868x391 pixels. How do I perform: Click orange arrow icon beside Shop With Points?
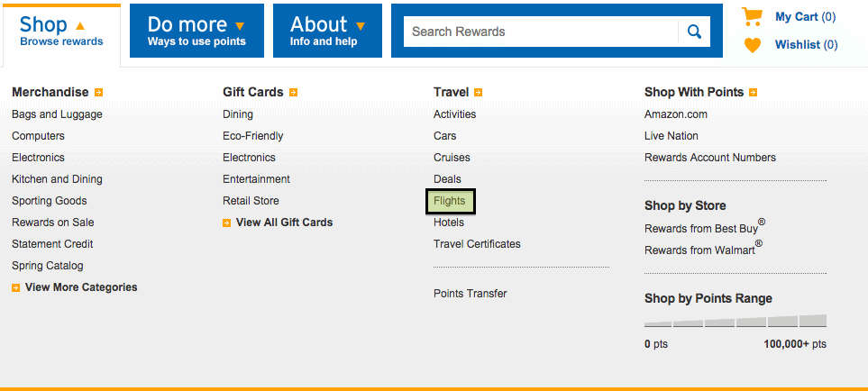(x=753, y=93)
